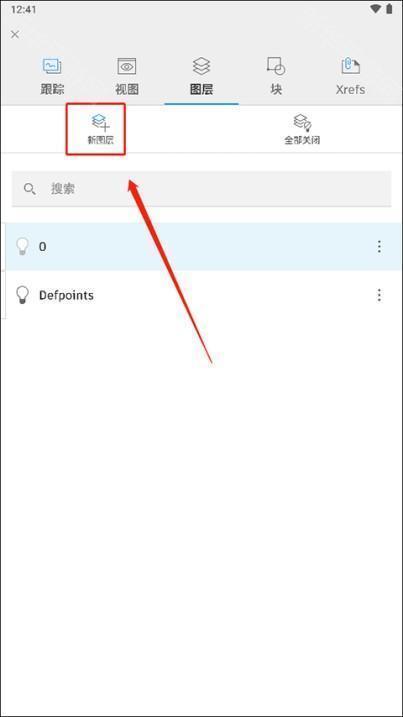Tap the Wi-Fi status bar icon
403x717 pixels.
tap(376, 9)
